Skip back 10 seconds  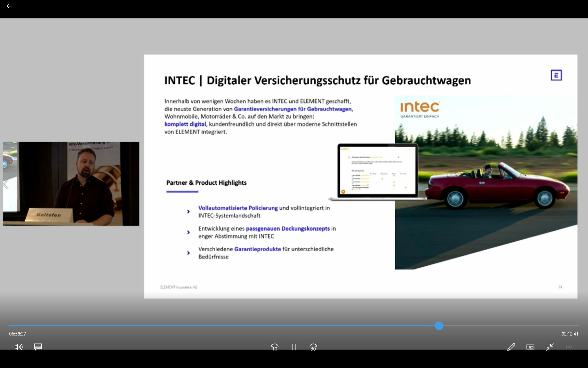point(274,347)
